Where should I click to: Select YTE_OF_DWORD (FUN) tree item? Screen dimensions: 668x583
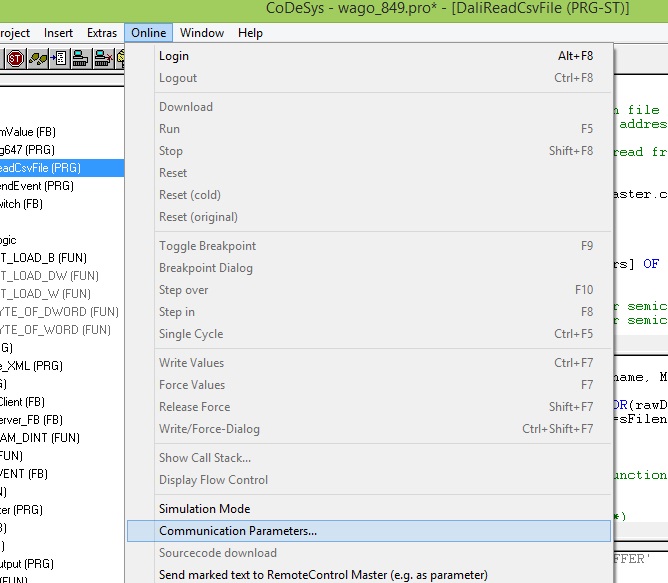click(59, 312)
